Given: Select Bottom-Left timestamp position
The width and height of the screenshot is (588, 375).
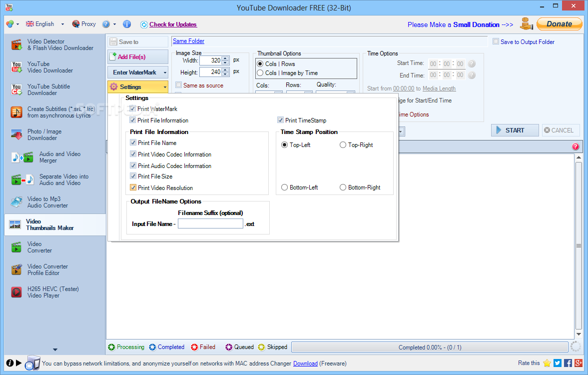Looking at the screenshot, I should 284,187.
